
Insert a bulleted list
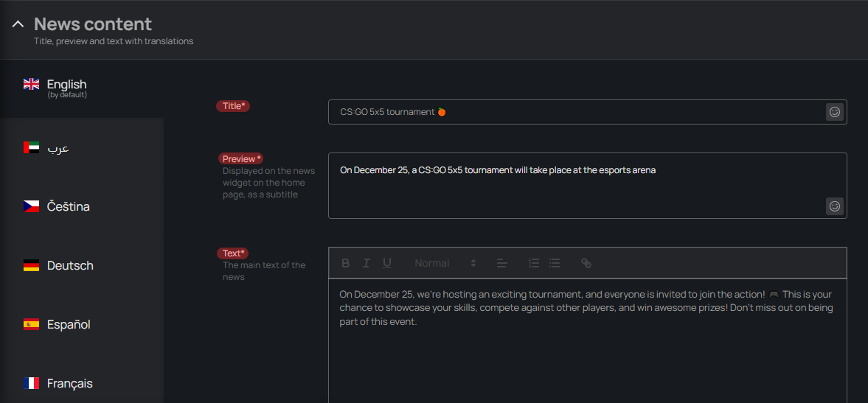[555, 263]
